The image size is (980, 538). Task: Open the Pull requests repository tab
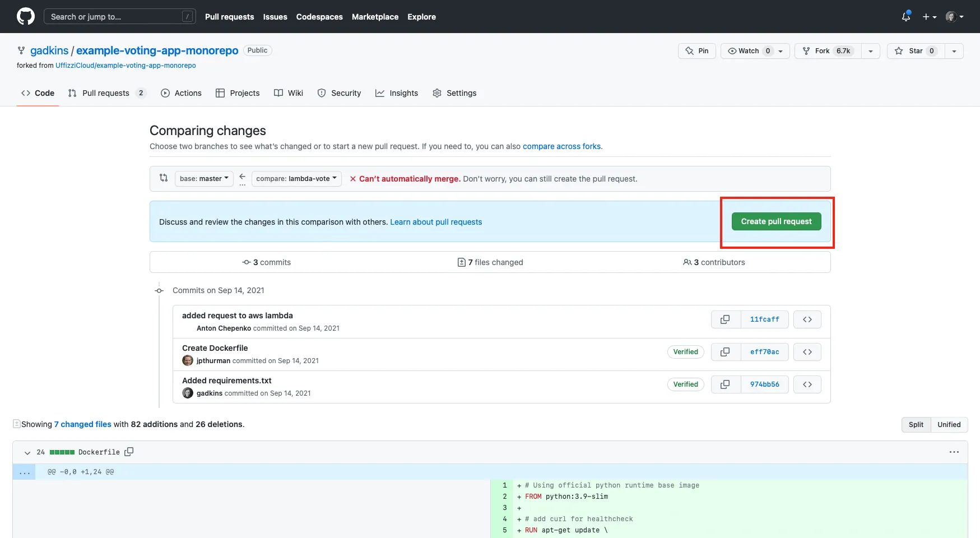click(106, 93)
